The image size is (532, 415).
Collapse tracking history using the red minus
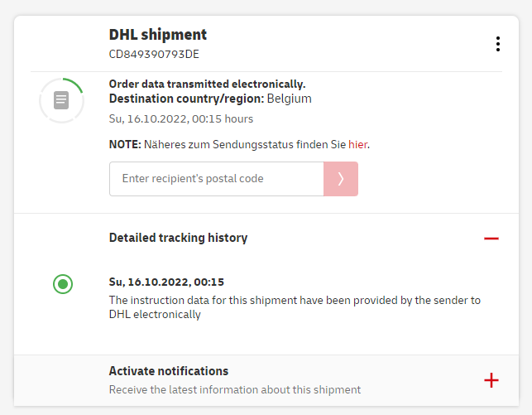click(491, 239)
